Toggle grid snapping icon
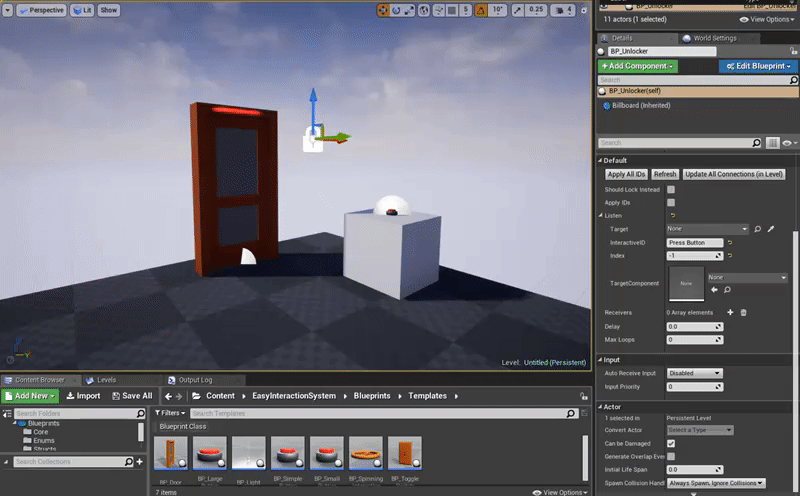This screenshot has height=496, width=800. (452, 10)
